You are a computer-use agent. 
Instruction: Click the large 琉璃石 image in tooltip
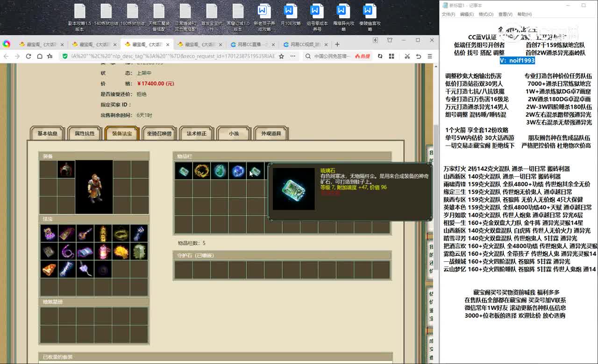coord(294,189)
